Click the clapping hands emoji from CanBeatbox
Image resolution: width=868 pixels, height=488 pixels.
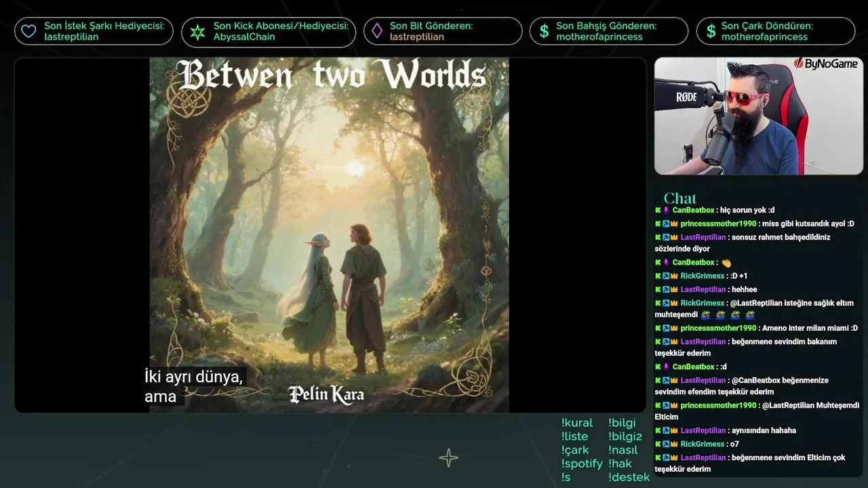click(726, 262)
